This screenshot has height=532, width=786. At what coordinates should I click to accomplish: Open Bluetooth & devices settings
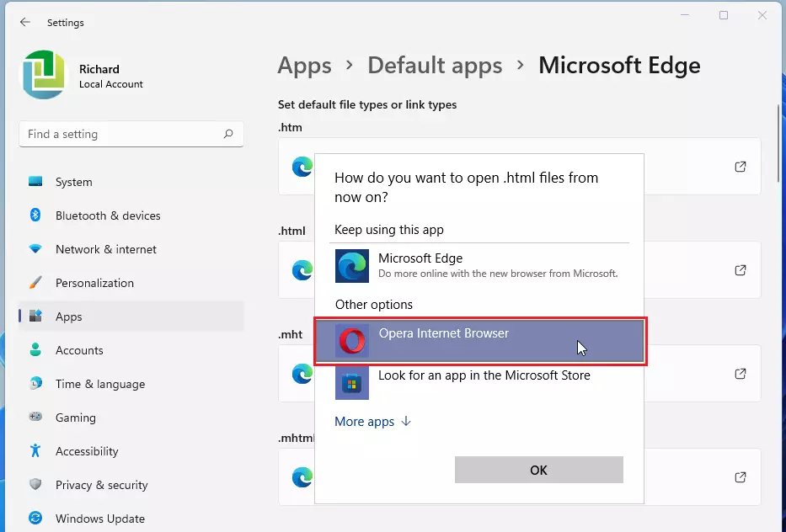[x=131, y=215]
